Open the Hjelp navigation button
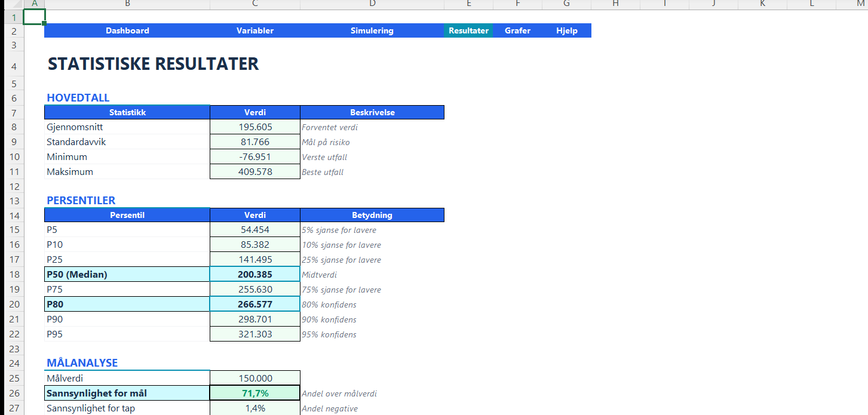This screenshot has height=415, width=868. tap(567, 30)
